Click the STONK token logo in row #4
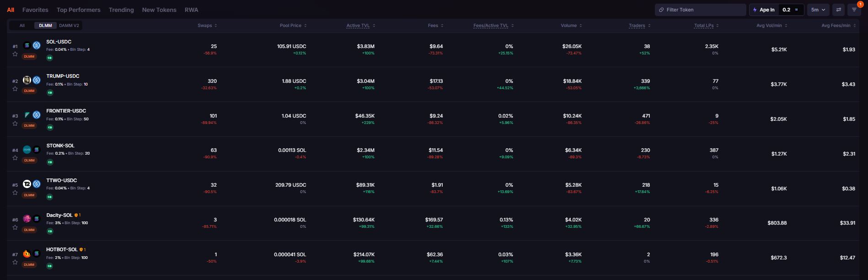The height and width of the screenshot is (280, 868). (x=27, y=150)
